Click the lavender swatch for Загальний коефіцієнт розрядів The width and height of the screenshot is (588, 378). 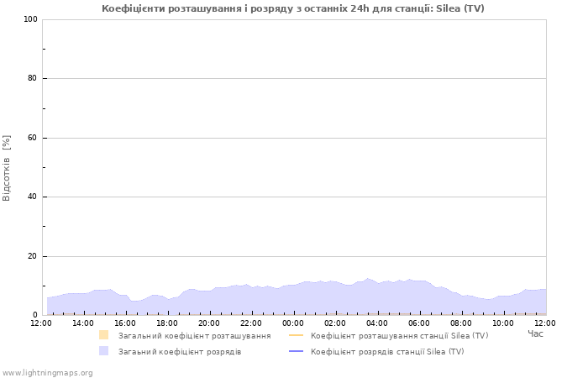tap(103, 351)
